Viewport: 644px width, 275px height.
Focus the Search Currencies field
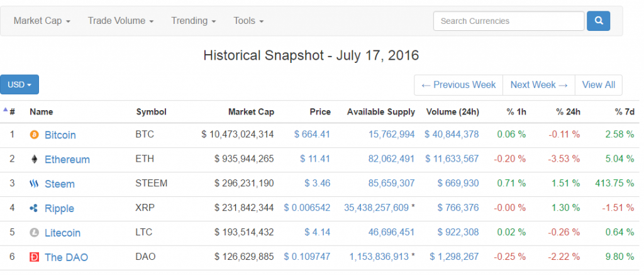point(508,21)
